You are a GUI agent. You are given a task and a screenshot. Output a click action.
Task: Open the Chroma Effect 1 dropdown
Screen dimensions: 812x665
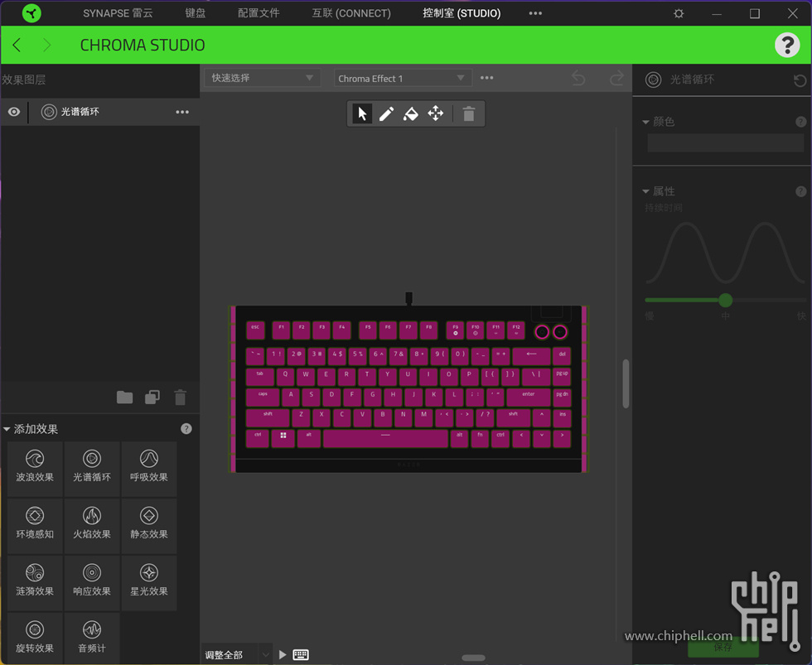(x=403, y=78)
